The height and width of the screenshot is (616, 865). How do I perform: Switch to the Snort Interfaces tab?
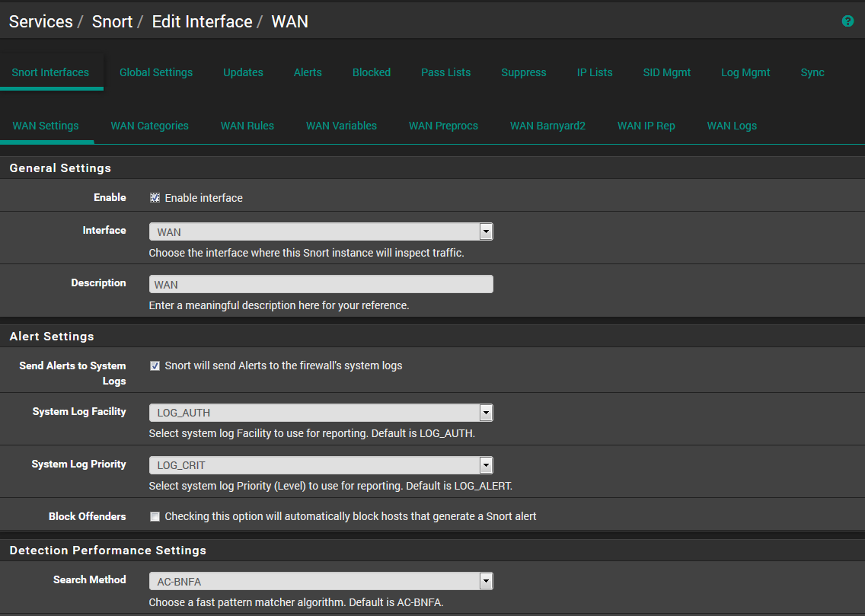click(x=50, y=72)
